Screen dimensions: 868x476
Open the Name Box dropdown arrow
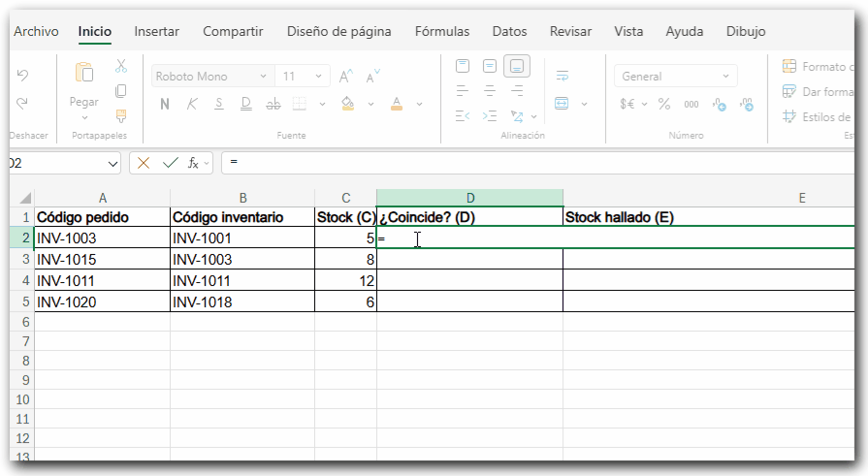[x=113, y=164]
